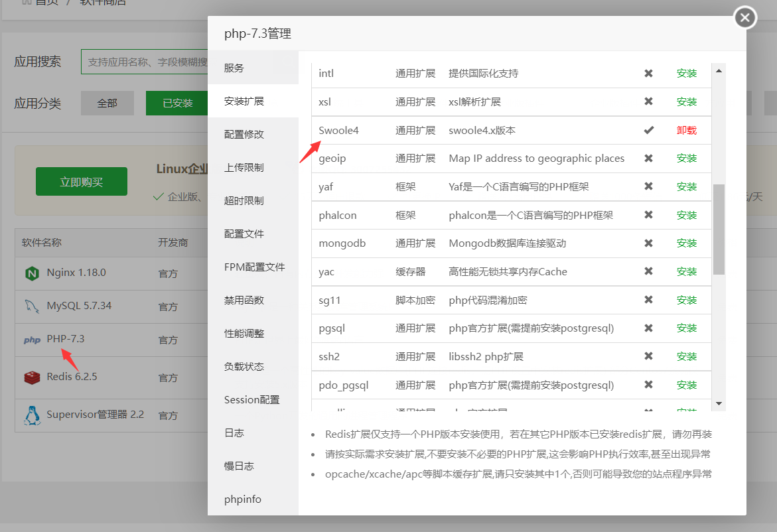This screenshot has height=532, width=777.
Task: Open Nginx 1.18.0 in the software list
Action: point(76,273)
